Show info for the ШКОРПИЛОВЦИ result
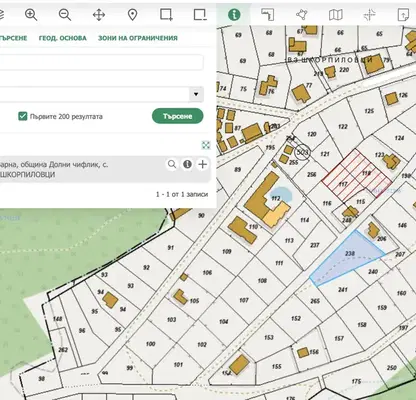Viewport: 416px width, 400px height. pos(187,164)
